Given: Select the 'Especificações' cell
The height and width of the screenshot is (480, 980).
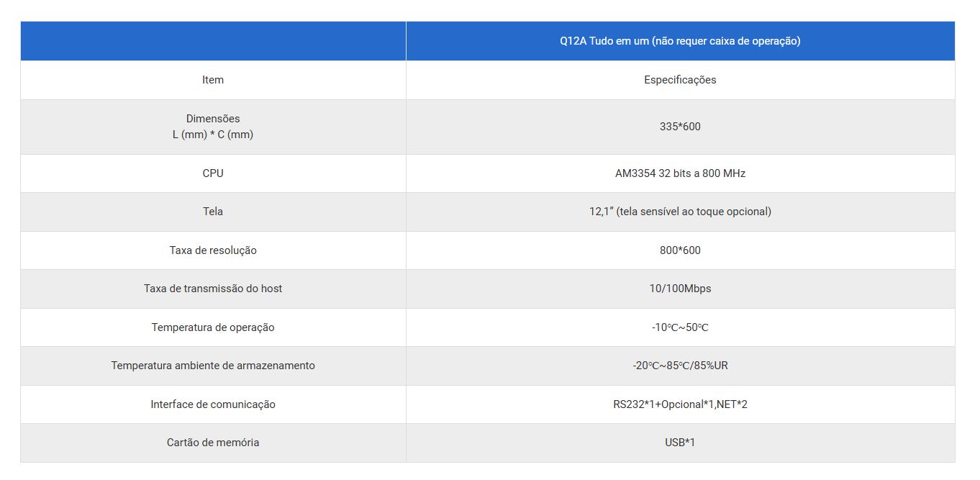Looking at the screenshot, I should click(680, 80).
